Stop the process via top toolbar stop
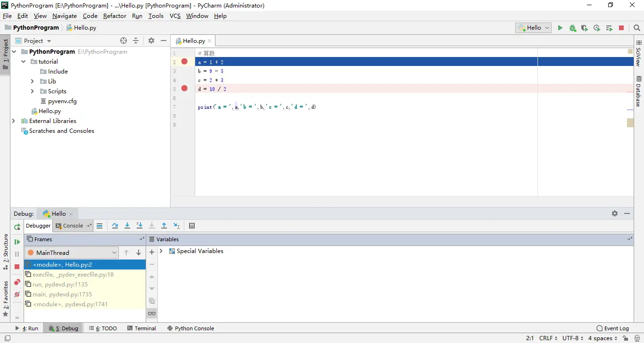644x343 pixels. (x=621, y=28)
